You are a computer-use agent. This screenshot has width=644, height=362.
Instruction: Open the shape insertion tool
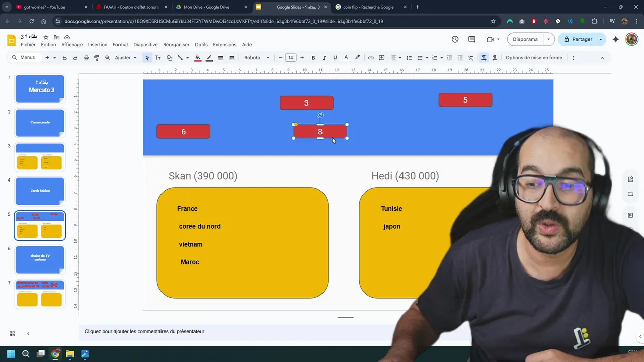pos(169,58)
